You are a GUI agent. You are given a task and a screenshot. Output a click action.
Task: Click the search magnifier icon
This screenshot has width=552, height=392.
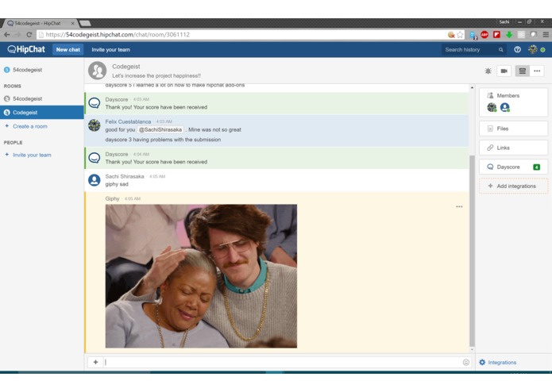pyautogui.click(x=500, y=49)
